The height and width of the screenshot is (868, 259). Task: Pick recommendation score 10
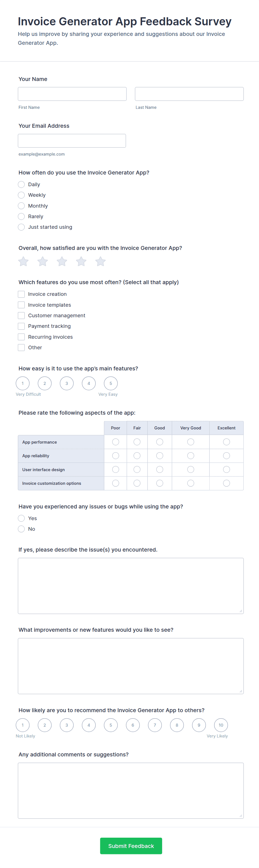coord(221,725)
